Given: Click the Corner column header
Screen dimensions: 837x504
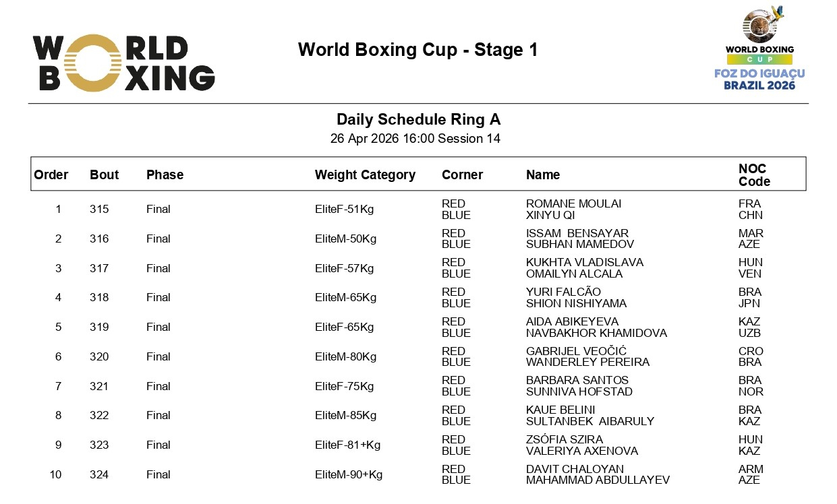Looking at the screenshot, I should click(462, 175).
